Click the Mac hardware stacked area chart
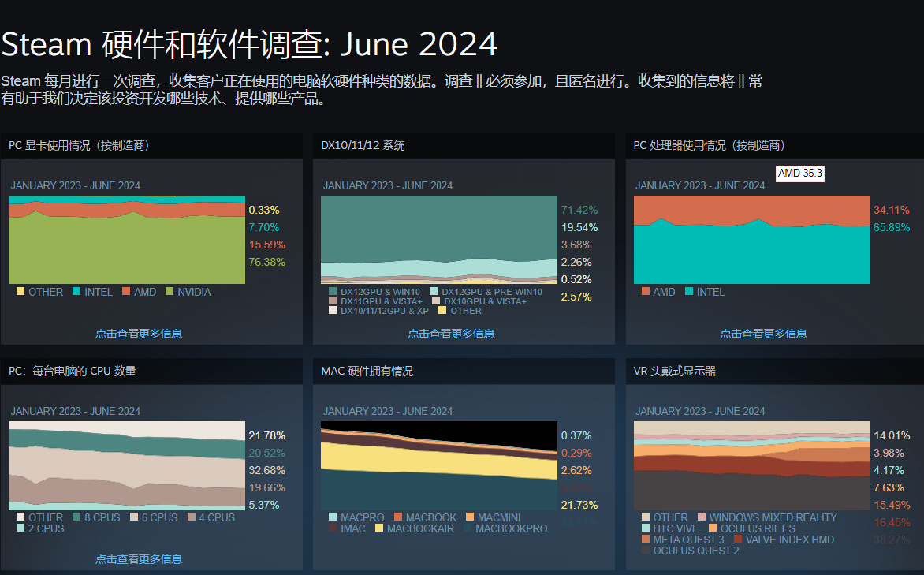 (439, 465)
